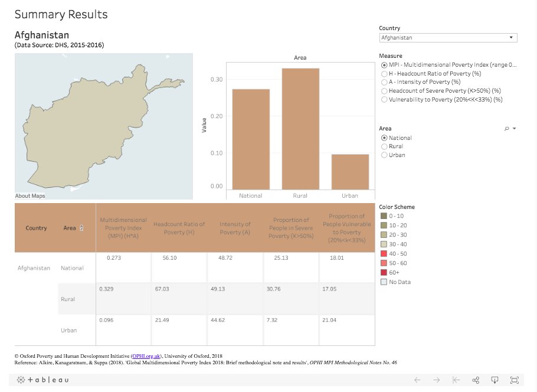Click the Rural bar in the chart
The image size is (537, 392).
(x=300, y=129)
